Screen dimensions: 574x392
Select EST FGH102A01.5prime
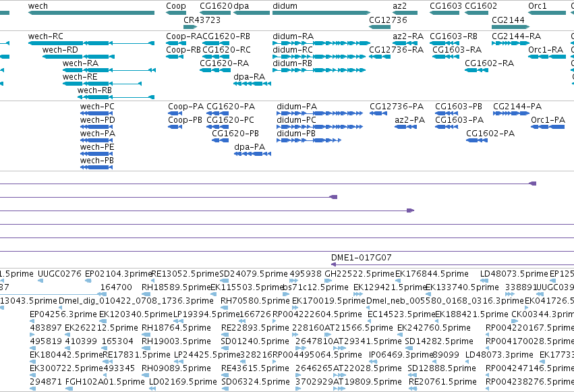pyautogui.click(x=69, y=389)
